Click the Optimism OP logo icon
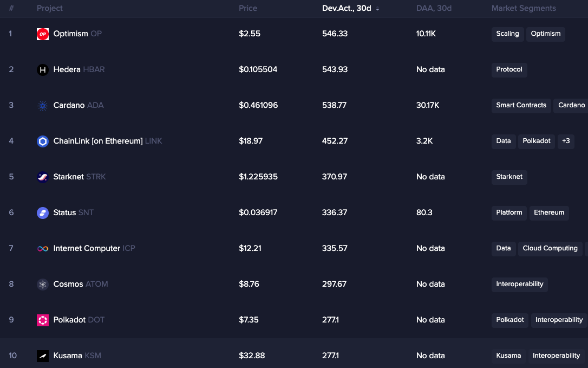 [43, 34]
